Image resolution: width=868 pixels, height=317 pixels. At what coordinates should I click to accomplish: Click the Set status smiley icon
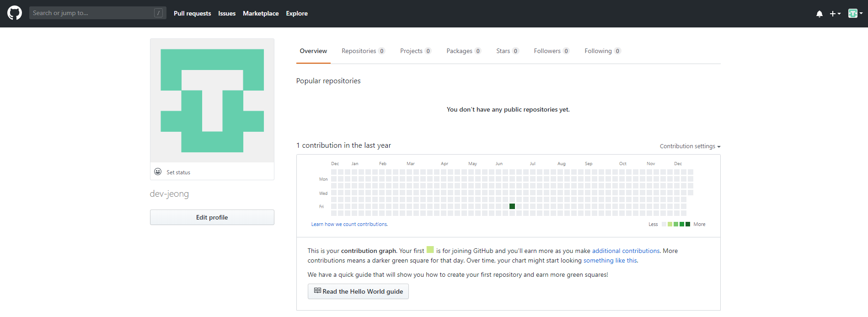[158, 172]
